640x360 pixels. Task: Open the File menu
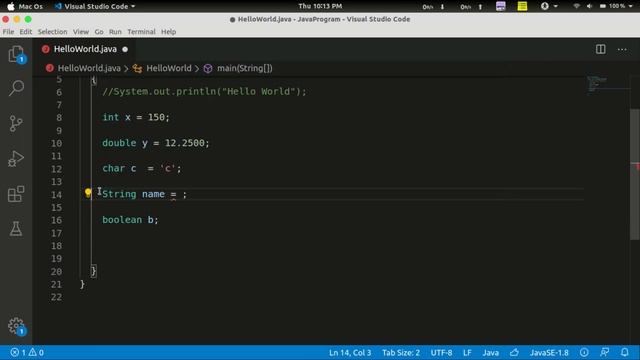click(x=8, y=31)
